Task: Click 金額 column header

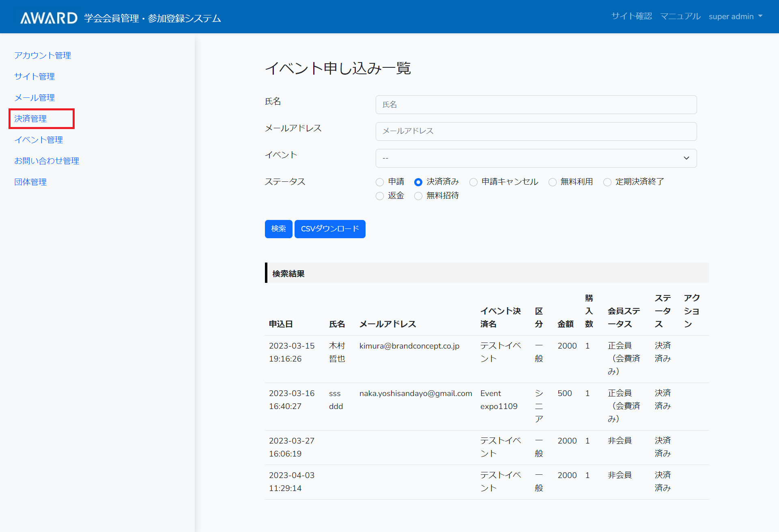Action: 566,324
